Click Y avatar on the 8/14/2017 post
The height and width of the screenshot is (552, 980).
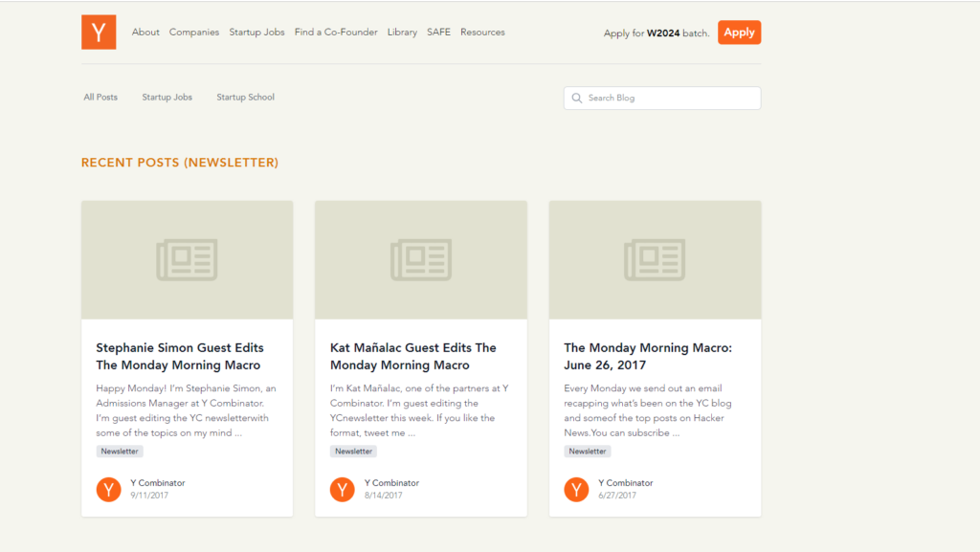[x=343, y=490]
